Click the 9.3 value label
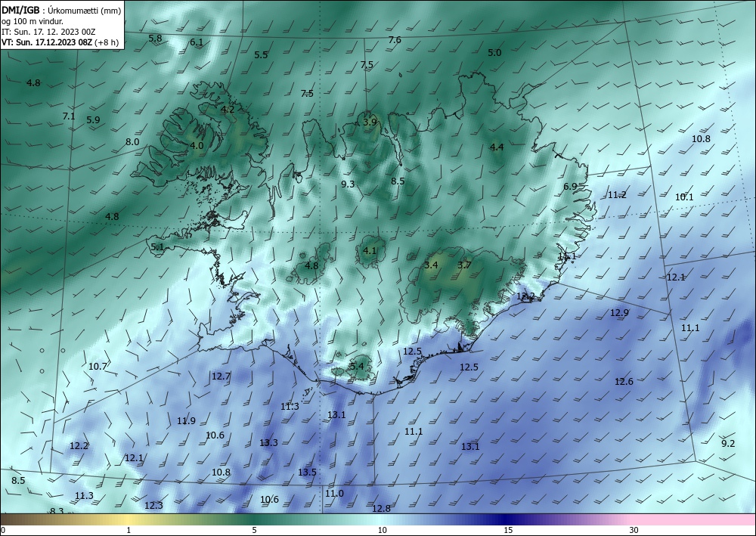This screenshot has height=536, width=756. coord(348,184)
